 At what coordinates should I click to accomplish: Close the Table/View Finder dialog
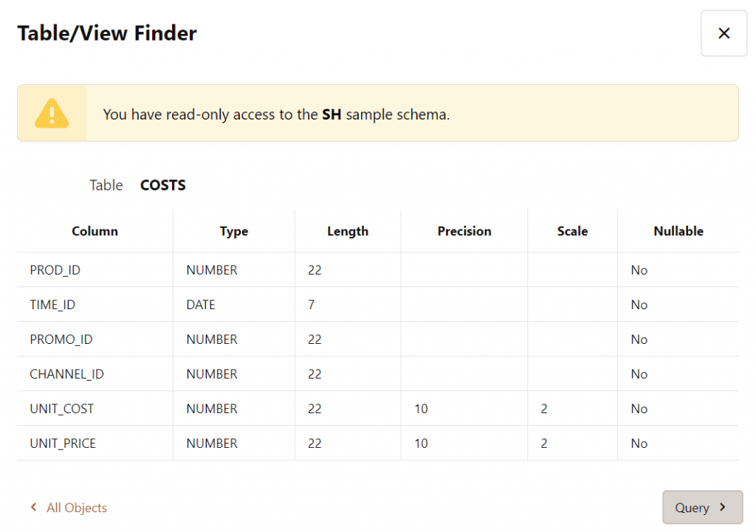pos(724,33)
